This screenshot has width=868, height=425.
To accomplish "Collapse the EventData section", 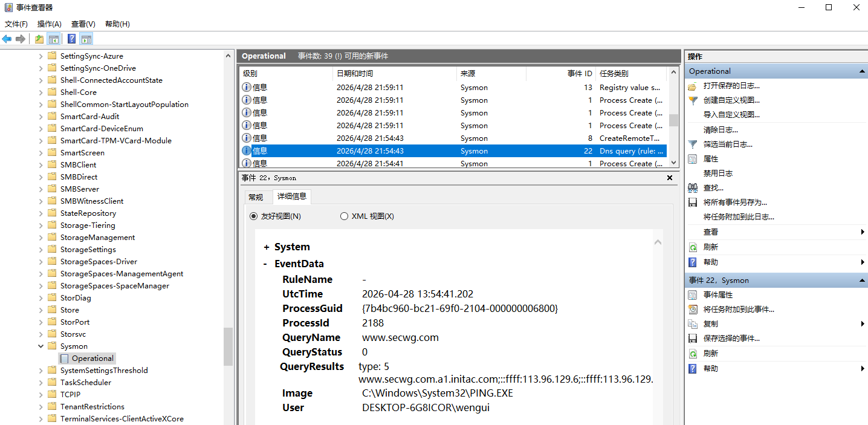I will [265, 264].
